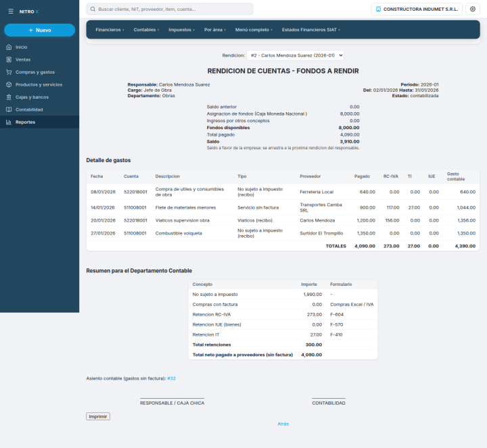Viewport: 487px width, 448px height.
Task: Expand the Financieros menu
Action: 110,30
